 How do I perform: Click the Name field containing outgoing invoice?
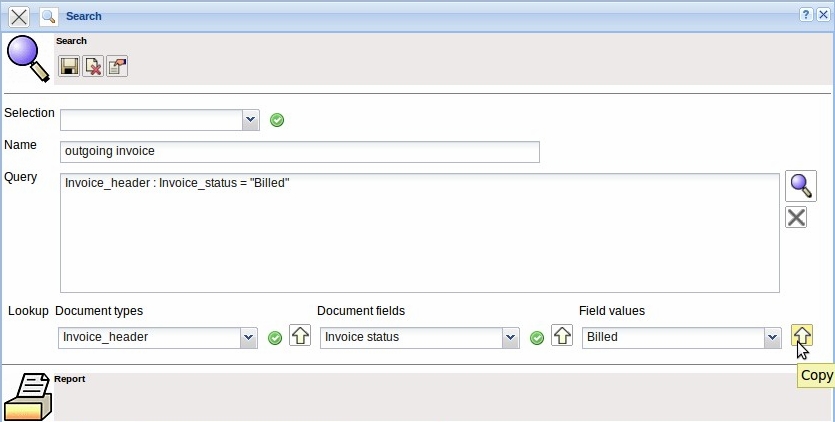pyautogui.click(x=300, y=151)
